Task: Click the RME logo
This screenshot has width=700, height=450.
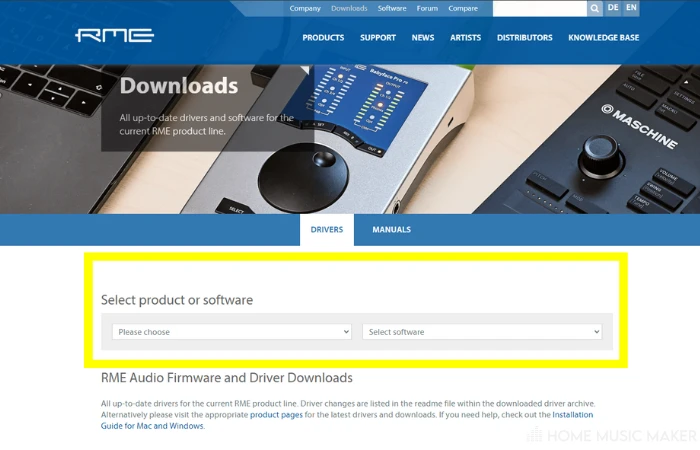Action: (115, 35)
